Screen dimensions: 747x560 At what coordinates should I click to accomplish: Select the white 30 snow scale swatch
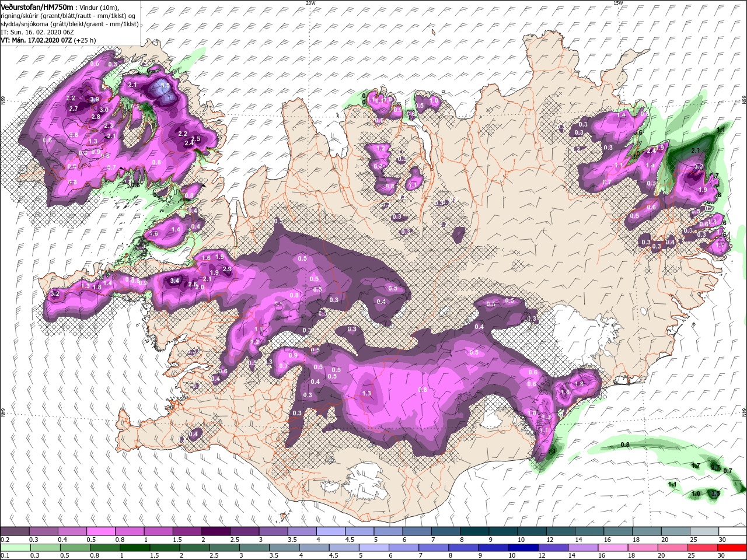tap(732, 531)
